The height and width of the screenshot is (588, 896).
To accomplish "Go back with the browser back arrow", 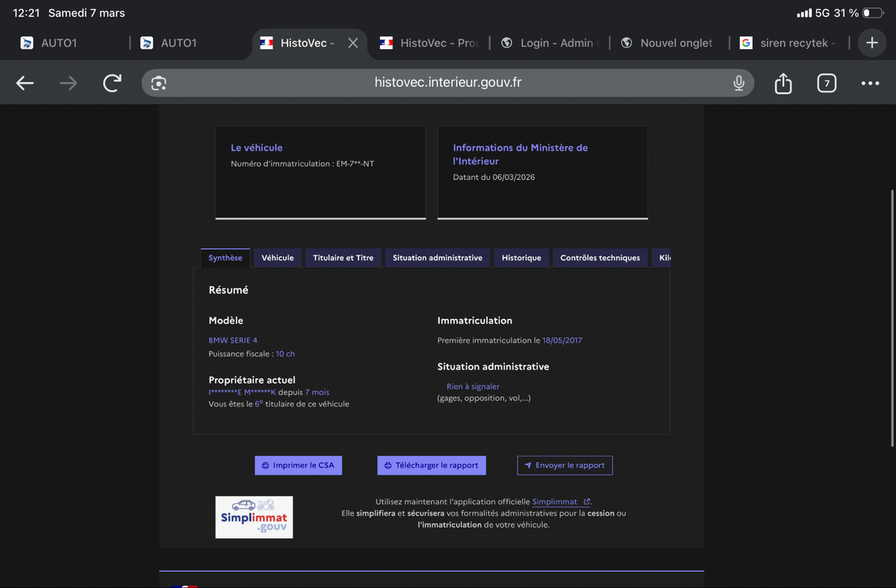I will click(x=25, y=84).
